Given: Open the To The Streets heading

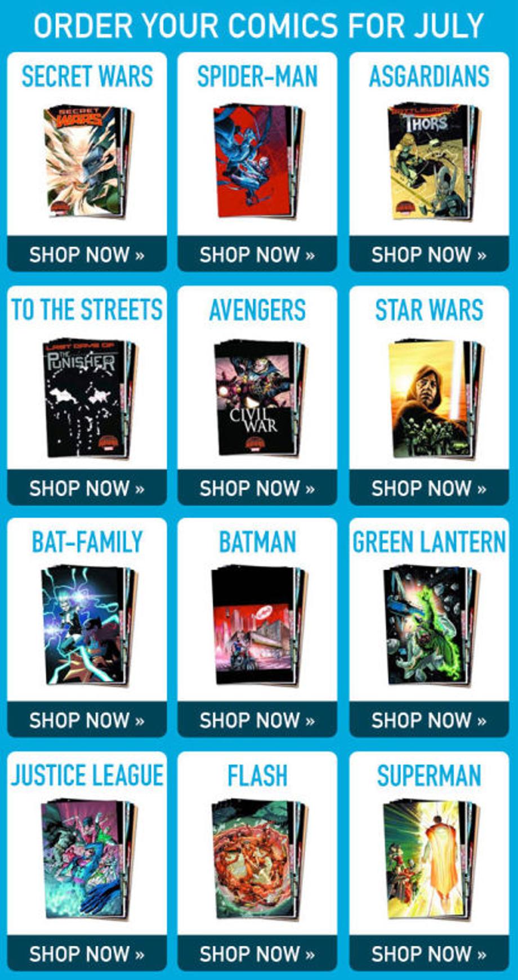Looking at the screenshot, I should tap(87, 310).
